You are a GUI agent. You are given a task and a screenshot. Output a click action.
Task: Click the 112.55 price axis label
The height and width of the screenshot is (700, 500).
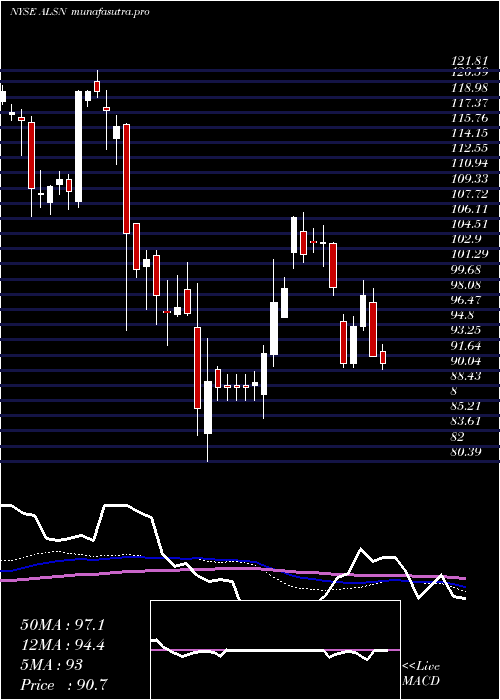tap(469, 148)
